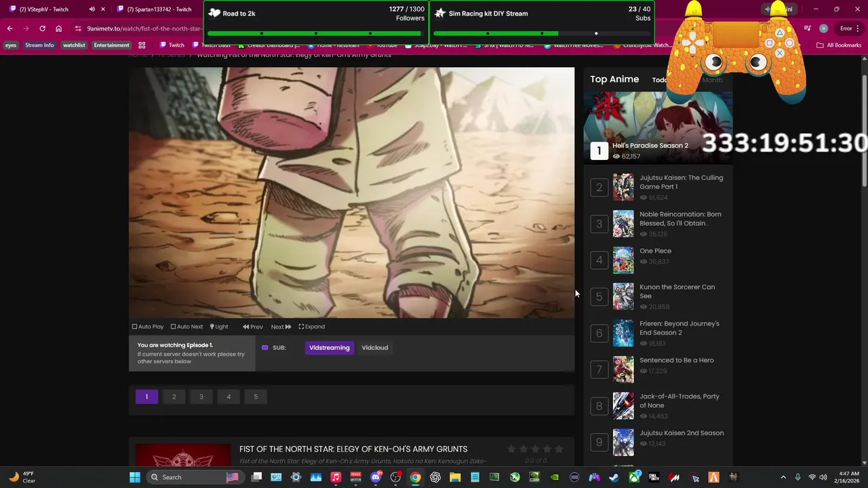Image resolution: width=868 pixels, height=488 pixels.
Task: Open Frieren: Beyond Journey's End Season 2
Action: 679,328
